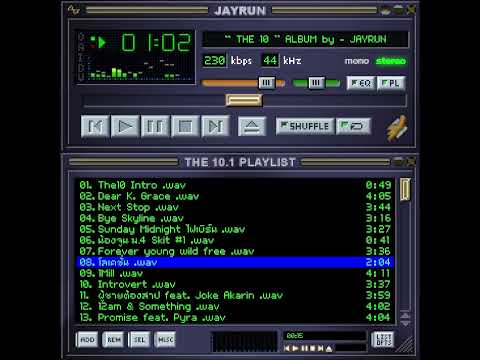This screenshot has width=480, height=360.
Task: Select track 02. Dear K. Grace .wav
Action: 235,196
